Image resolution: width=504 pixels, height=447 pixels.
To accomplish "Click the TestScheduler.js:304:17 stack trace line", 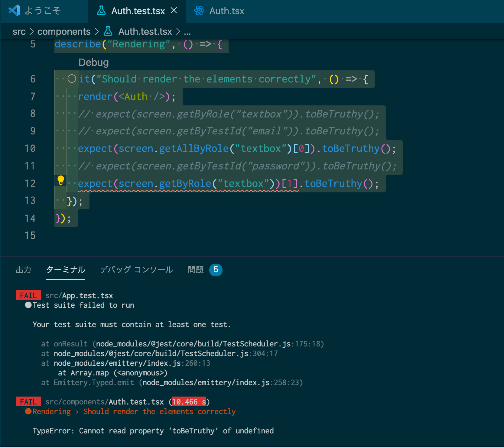I will (159, 353).
